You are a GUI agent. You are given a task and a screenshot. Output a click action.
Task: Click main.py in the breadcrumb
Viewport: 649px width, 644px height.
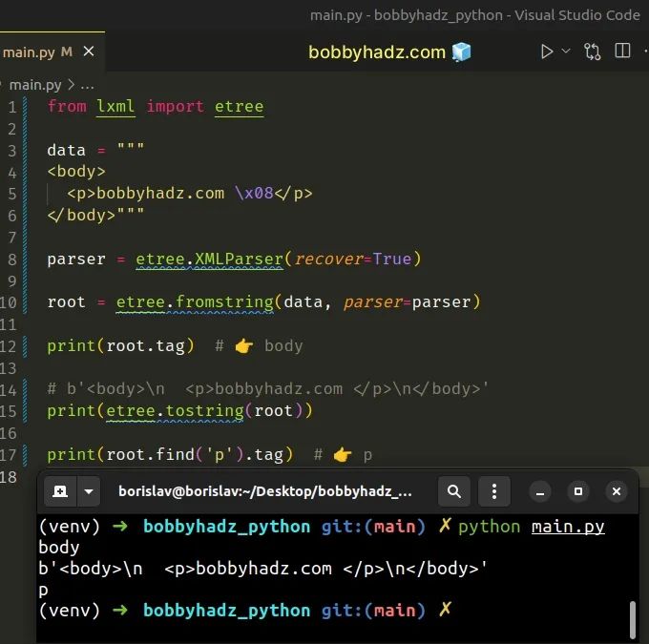coord(35,85)
